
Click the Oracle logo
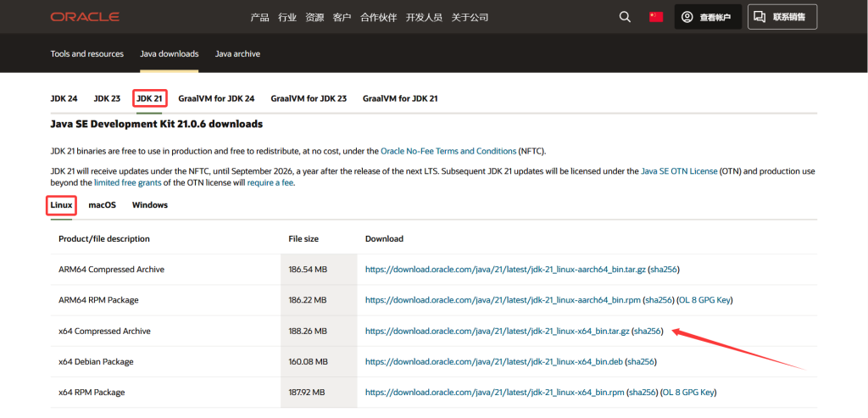click(x=85, y=17)
